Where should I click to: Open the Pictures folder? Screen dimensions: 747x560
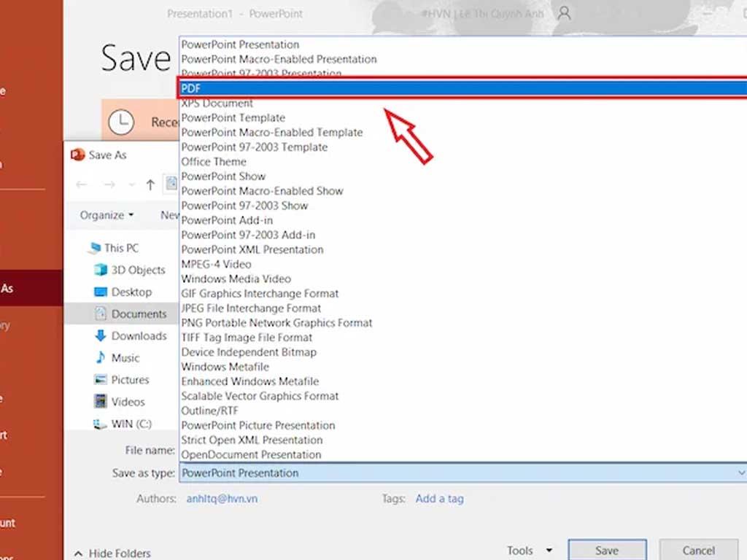[x=130, y=379]
